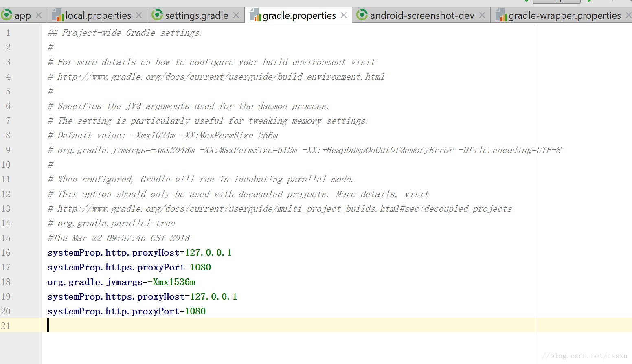
Task: Click the Gradle icon on android-screenshot-dev tab
Action: (362, 15)
